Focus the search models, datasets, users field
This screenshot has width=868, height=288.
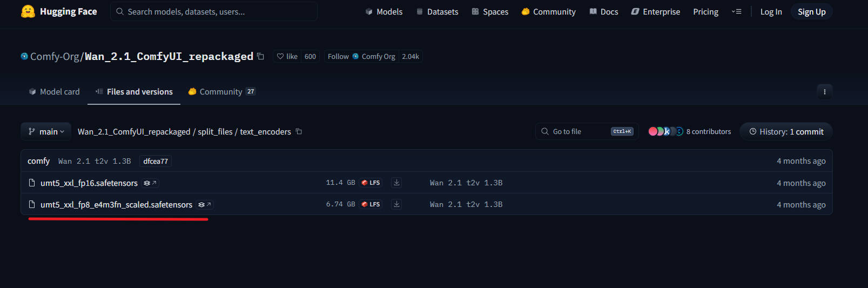(x=214, y=11)
